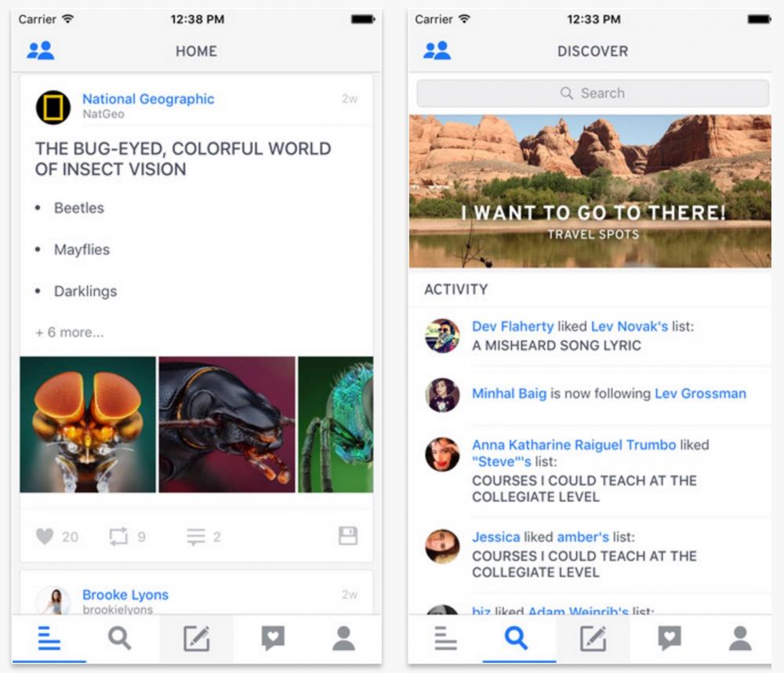Tap the Search field on Discover

(593, 93)
